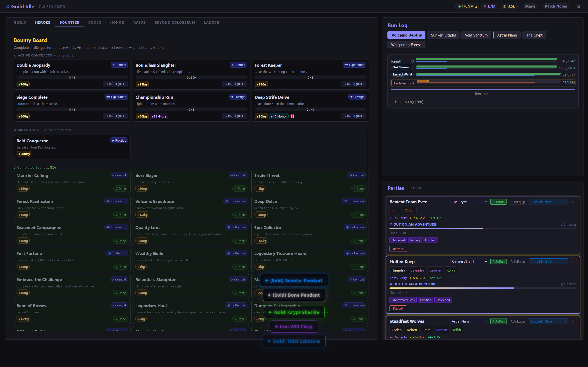Image resolution: width=588 pixels, height=367 pixels.
Task: Click Boundless Slaughter 0/300 progress bar
Action: [x=191, y=78]
